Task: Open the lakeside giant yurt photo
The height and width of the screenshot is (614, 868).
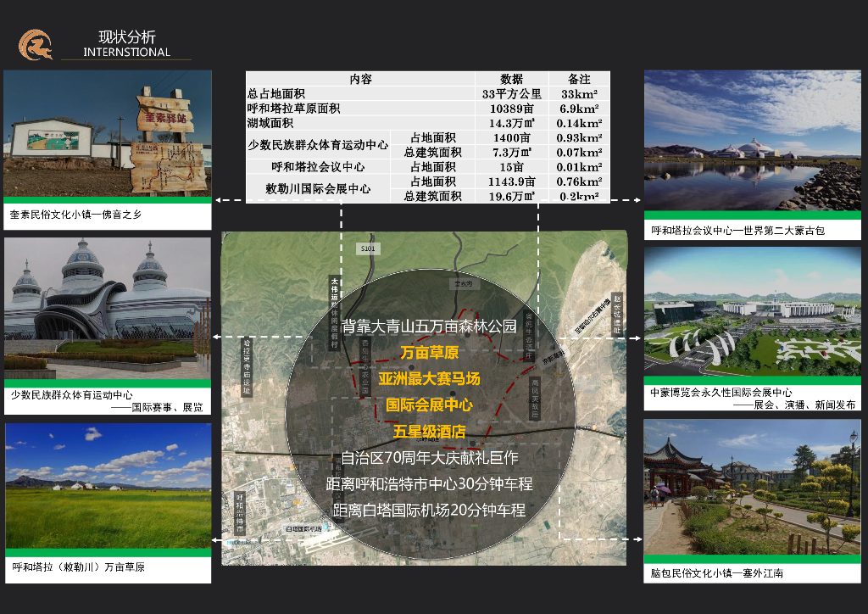Action: coord(753,141)
